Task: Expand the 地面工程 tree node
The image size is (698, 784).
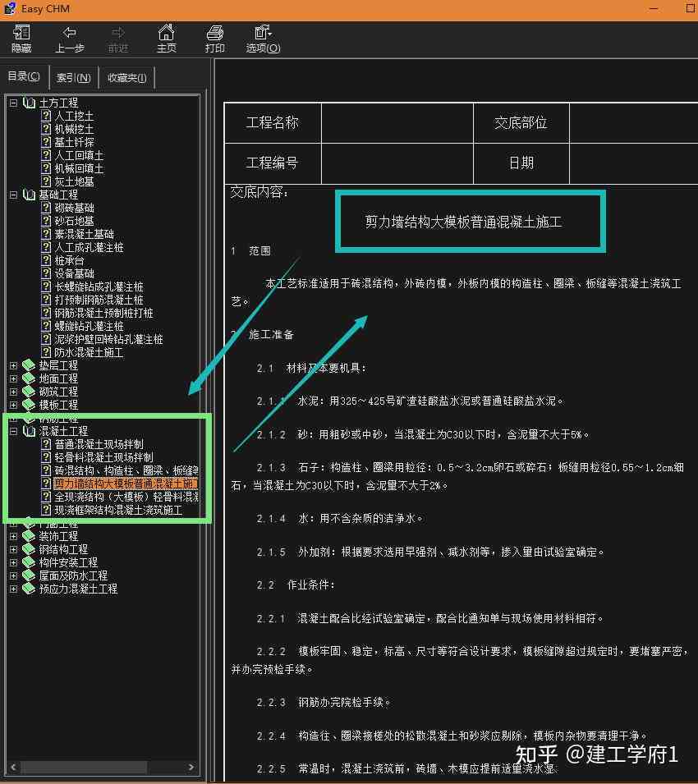Action: click(13, 378)
